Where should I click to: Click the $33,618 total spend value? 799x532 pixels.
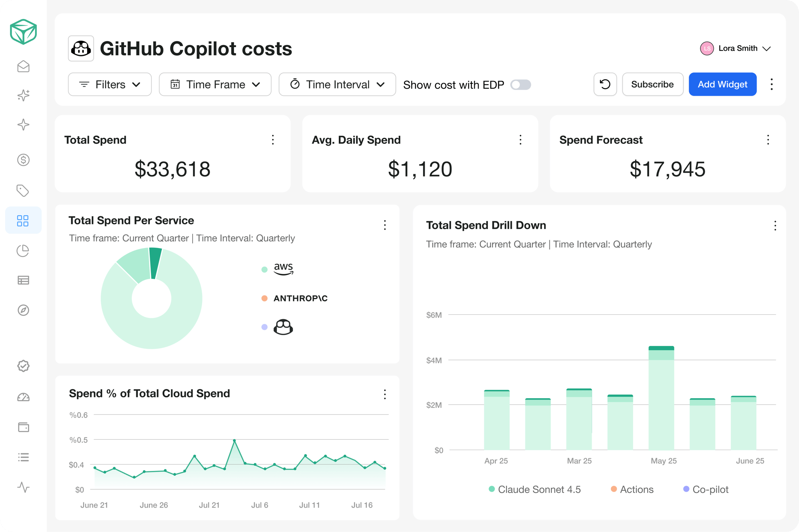pyautogui.click(x=173, y=169)
